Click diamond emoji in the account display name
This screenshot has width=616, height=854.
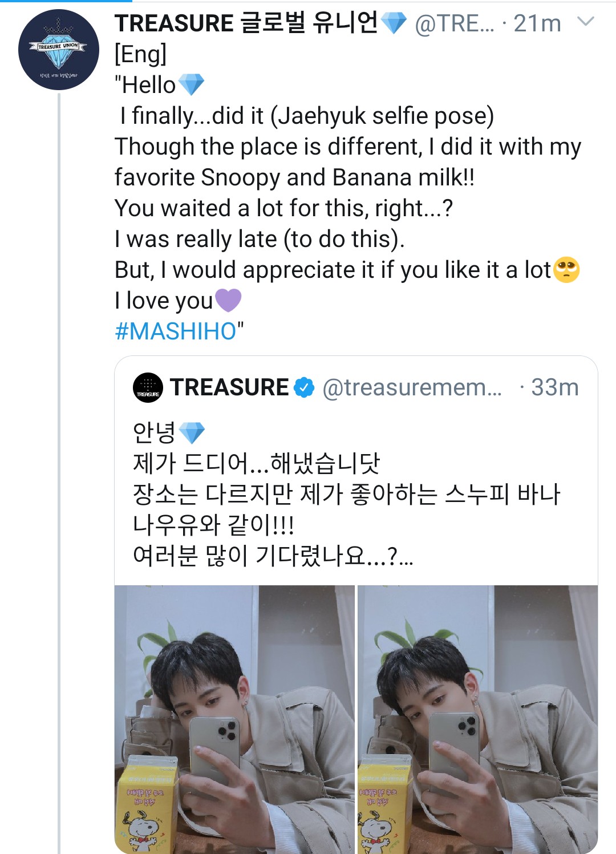coord(394,23)
